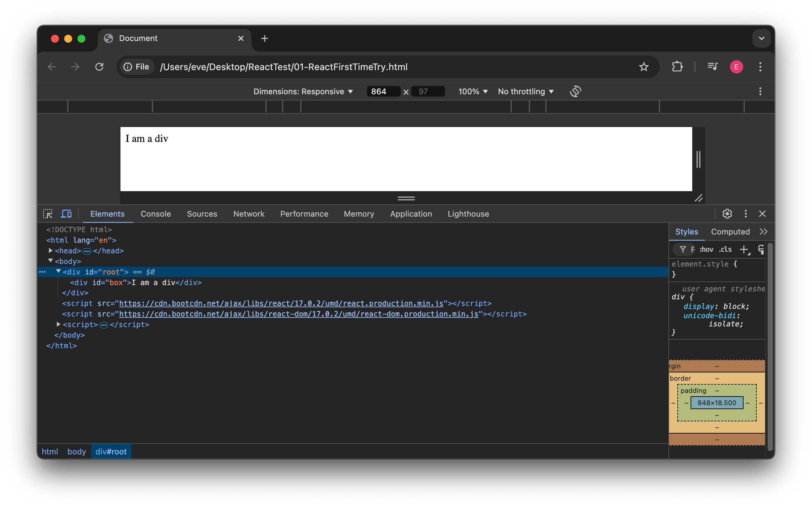Click the new style rule plus icon
812x508 pixels.
[x=744, y=249]
